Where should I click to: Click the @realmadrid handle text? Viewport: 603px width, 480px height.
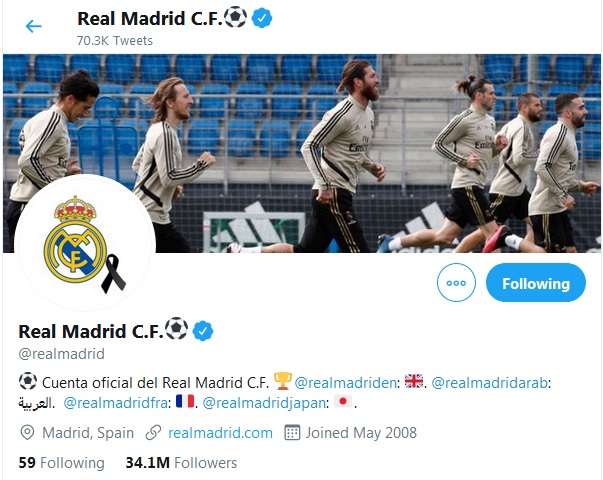62,353
